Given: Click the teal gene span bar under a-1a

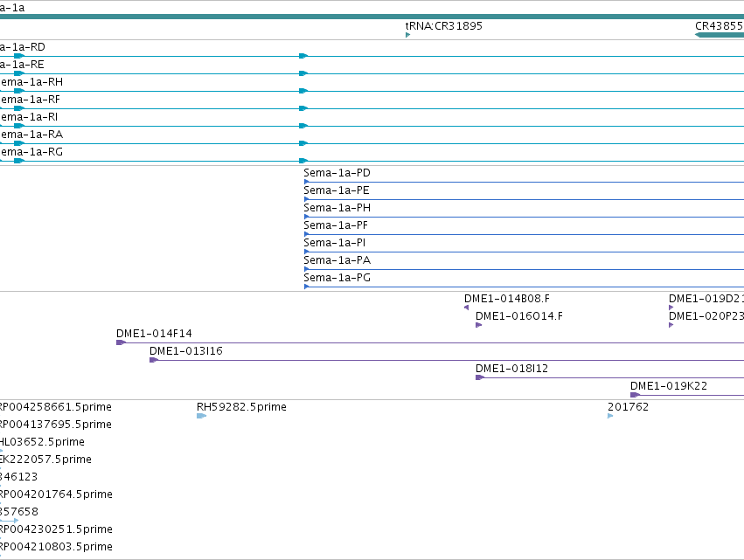Looking at the screenshot, I should click(372, 17).
